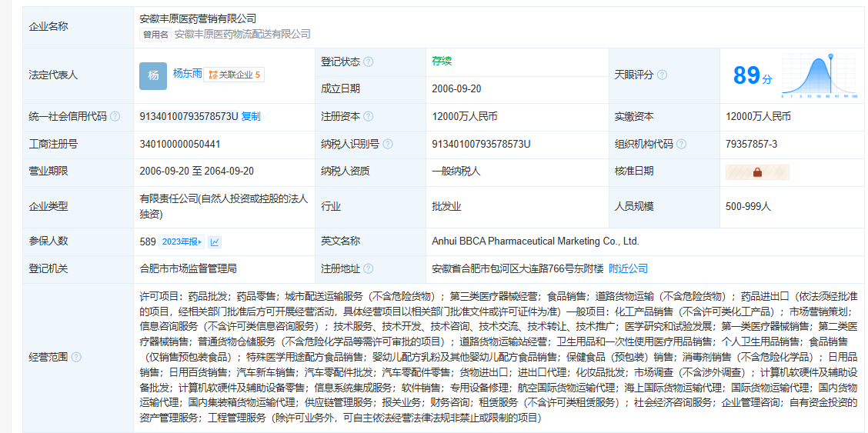
Task: Select former name 安徽丰原医药物流配送有限公司
Action: pos(242,35)
